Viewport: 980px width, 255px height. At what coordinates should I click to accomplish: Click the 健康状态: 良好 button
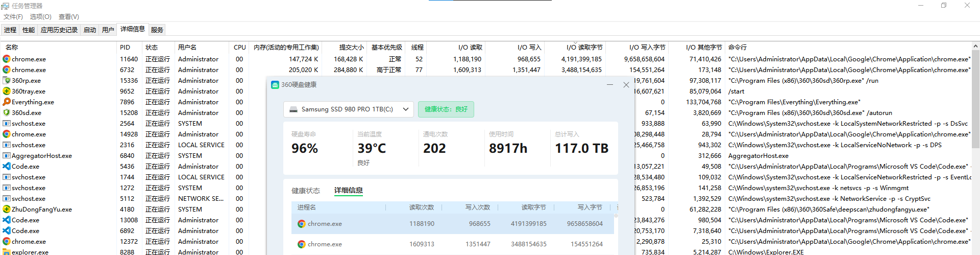point(446,109)
